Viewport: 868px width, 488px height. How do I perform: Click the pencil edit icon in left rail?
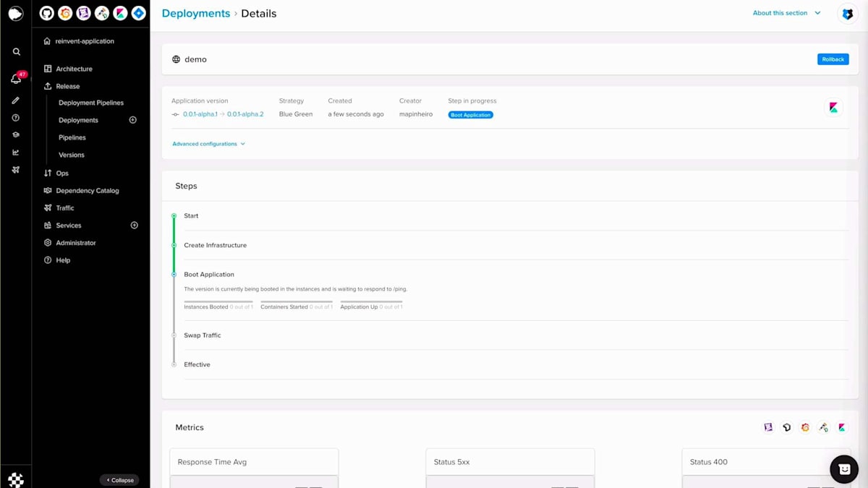[16, 100]
